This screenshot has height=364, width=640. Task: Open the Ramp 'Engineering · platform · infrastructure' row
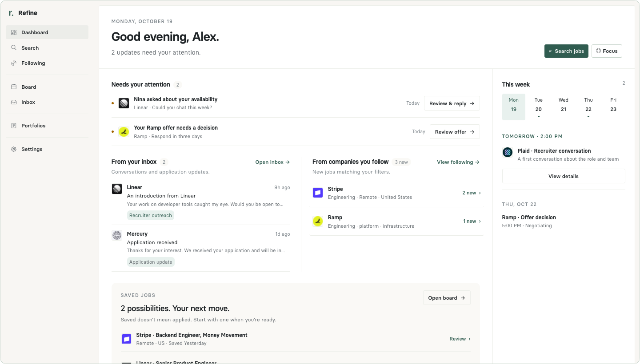pyautogui.click(x=396, y=221)
